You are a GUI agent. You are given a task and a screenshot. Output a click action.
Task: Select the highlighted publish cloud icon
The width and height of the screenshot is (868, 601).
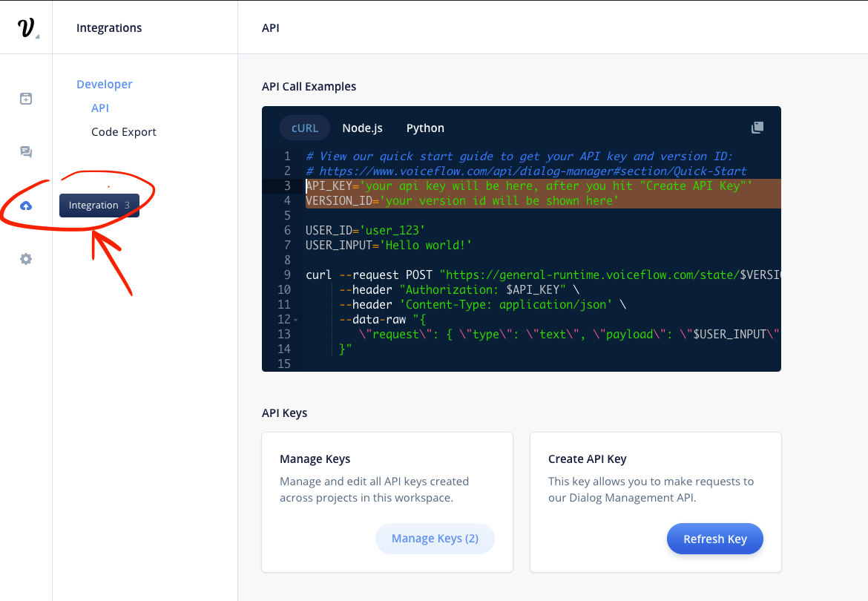pyautogui.click(x=26, y=205)
